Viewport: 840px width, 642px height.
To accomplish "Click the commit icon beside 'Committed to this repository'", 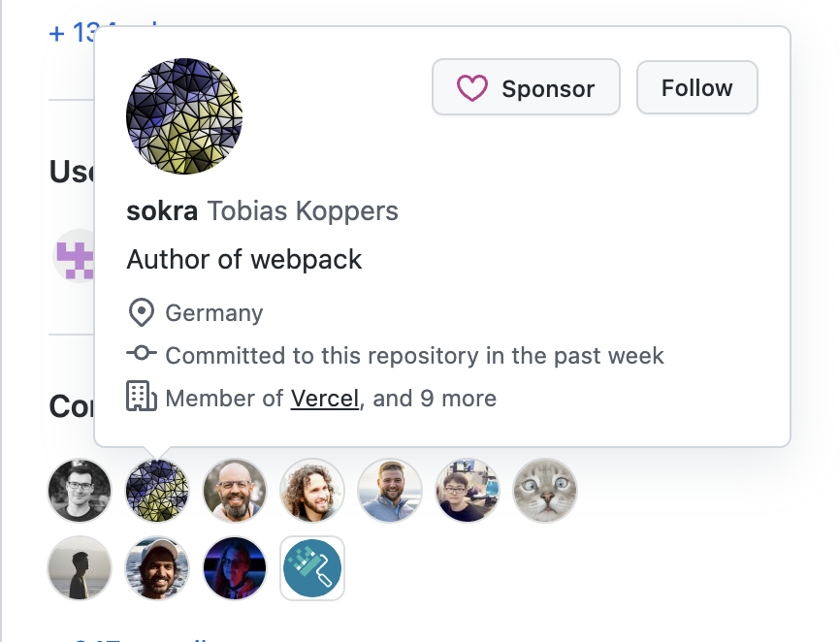I will click(142, 355).
